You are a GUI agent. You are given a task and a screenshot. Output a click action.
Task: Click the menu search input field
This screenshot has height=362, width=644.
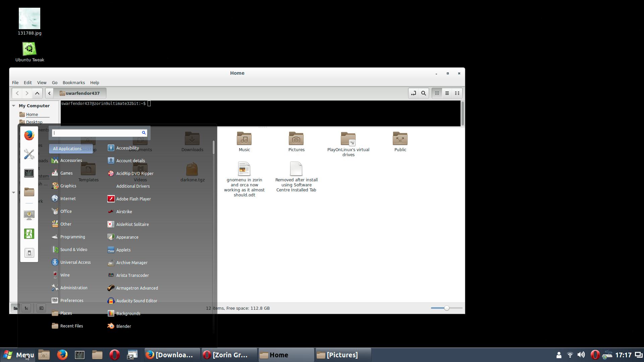coord(96,133)
